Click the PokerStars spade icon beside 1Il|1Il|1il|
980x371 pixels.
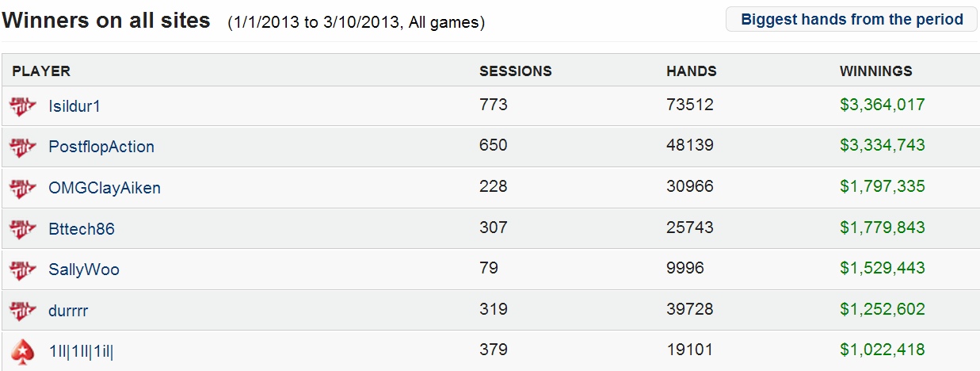pyautogui.click(x=23, y=350)
